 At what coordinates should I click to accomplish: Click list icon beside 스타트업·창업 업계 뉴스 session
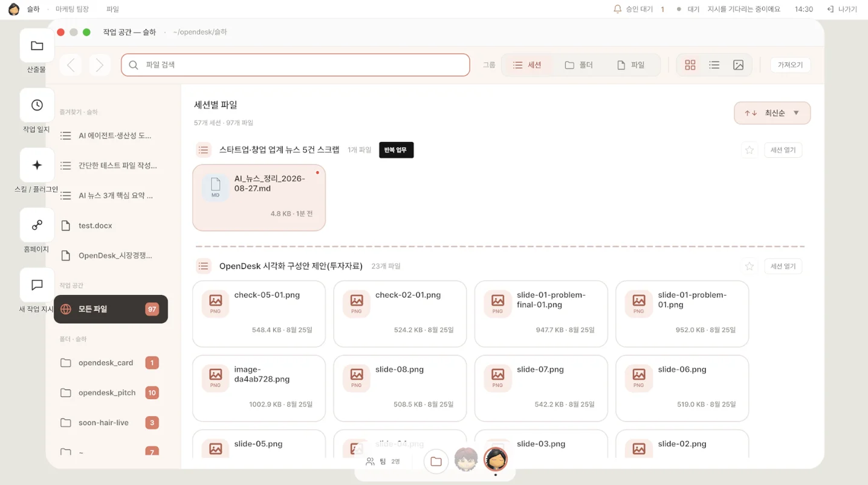pyautogui.click(x=204, y=150)
